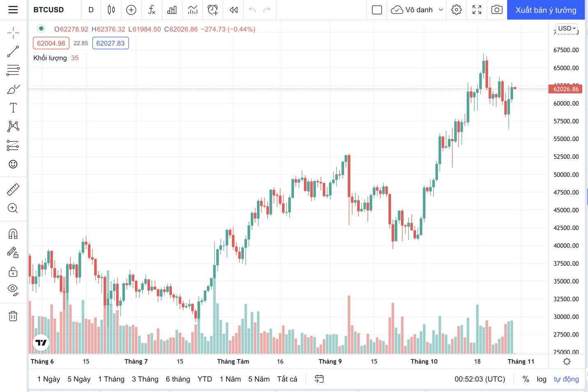Select the crosshair cursor tool
588x392 pixels.
click(x=13, y=32)
